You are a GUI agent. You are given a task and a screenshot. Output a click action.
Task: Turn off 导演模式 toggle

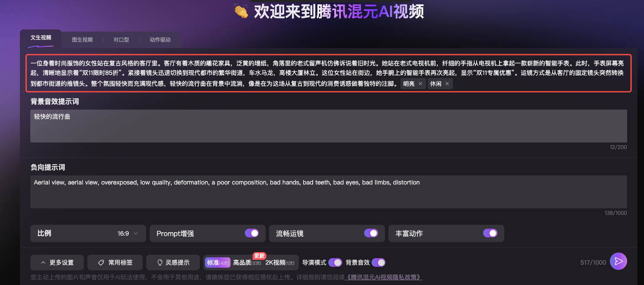click(x=335, y=262)
